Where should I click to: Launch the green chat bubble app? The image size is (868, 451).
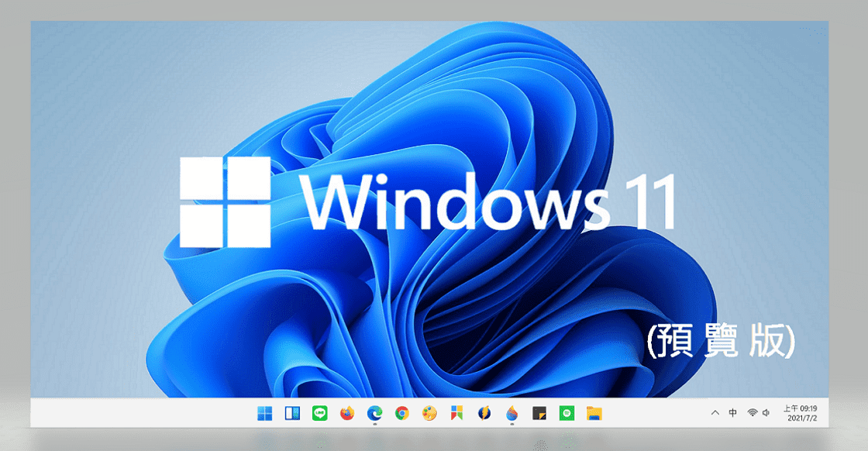[566, 414]
